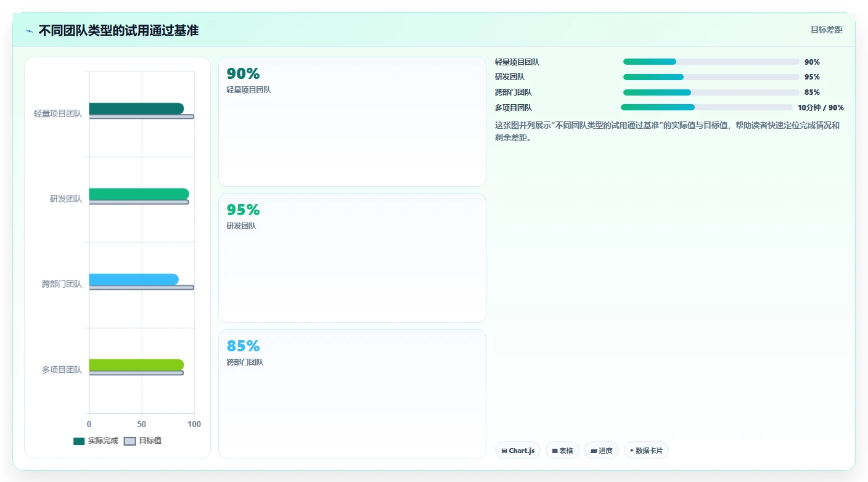Click the 轻量项目团队 progress bar
This screenshot has width=868, height=482.
[711, 62]
